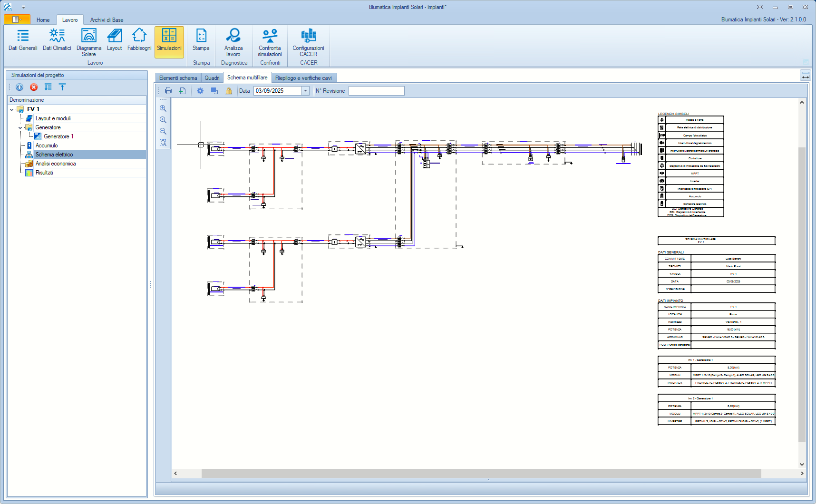816x504 pixels.
Task: Open schema settings gear icon
Action: coord(200,91)
